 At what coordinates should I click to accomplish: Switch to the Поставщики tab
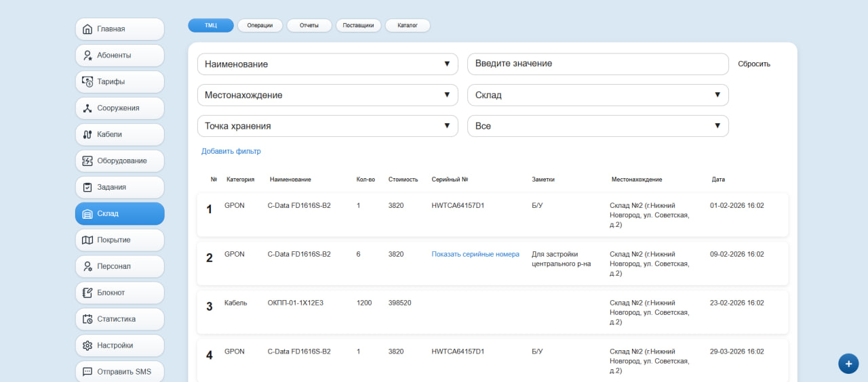358,25
